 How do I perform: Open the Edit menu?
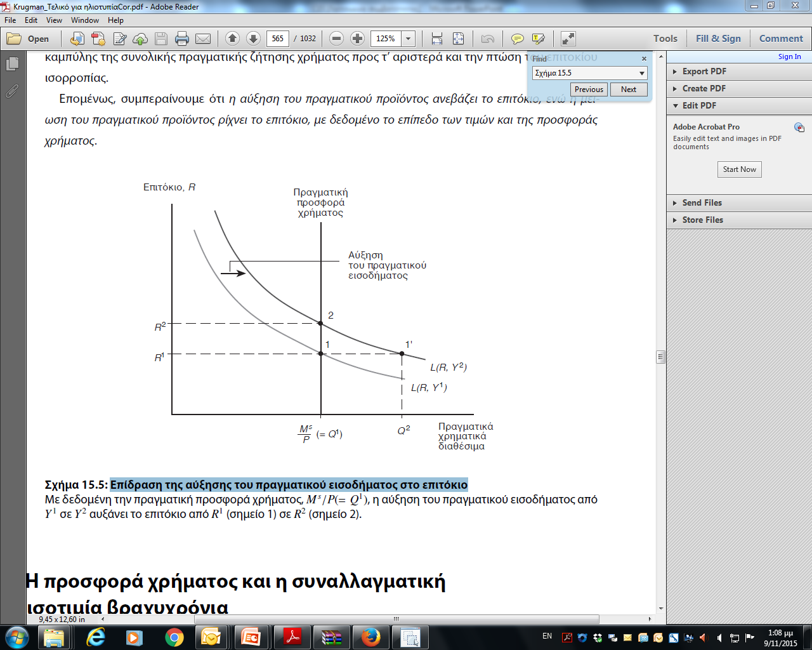coord(31,20)
